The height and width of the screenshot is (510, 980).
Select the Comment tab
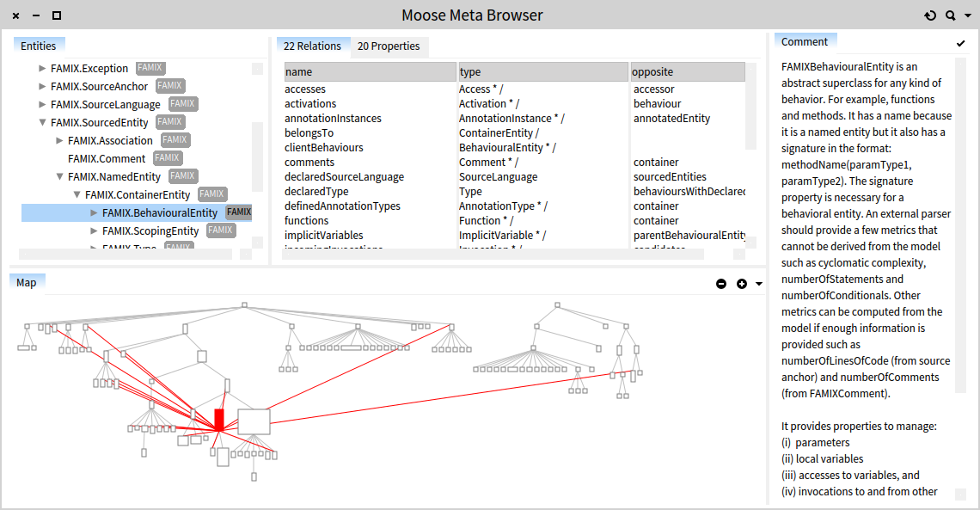[x=805, y=42]
